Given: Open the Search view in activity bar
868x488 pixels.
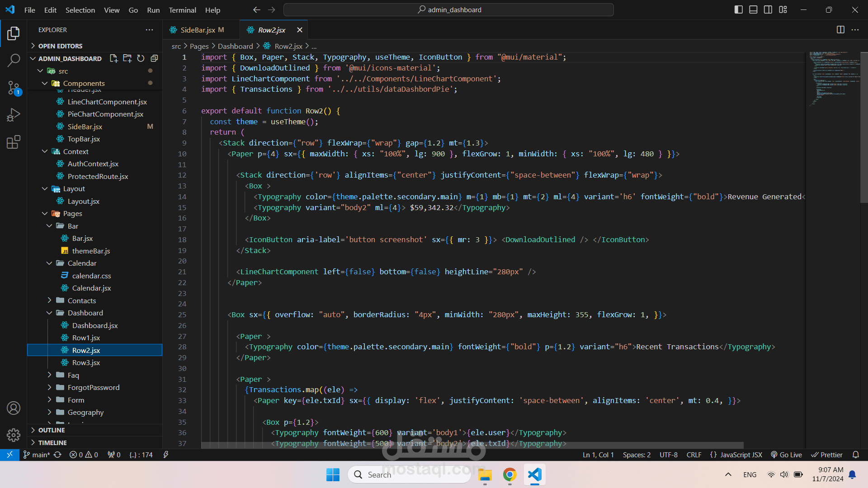Looking at the screenshot, I should [14, 60].
